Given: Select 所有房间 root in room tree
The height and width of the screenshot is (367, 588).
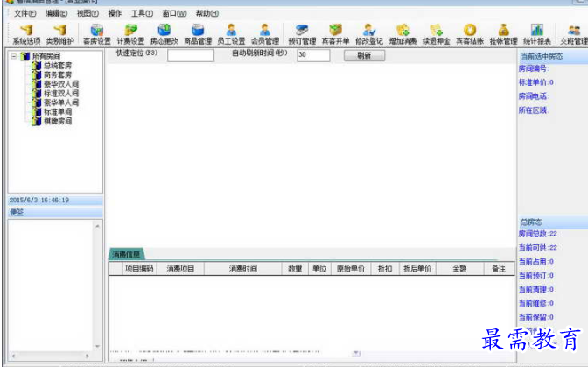Looking at the screenshot, I should tap(45, 56).
